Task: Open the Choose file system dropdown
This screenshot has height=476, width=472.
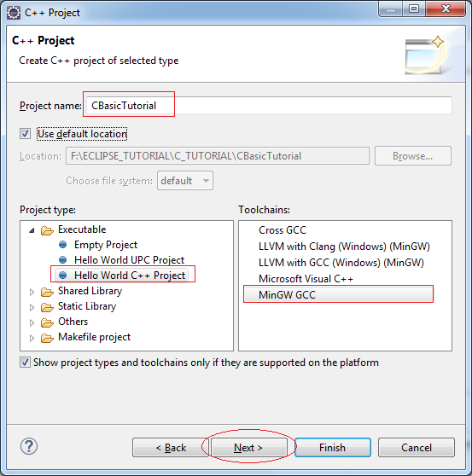Action: (185, 181)
